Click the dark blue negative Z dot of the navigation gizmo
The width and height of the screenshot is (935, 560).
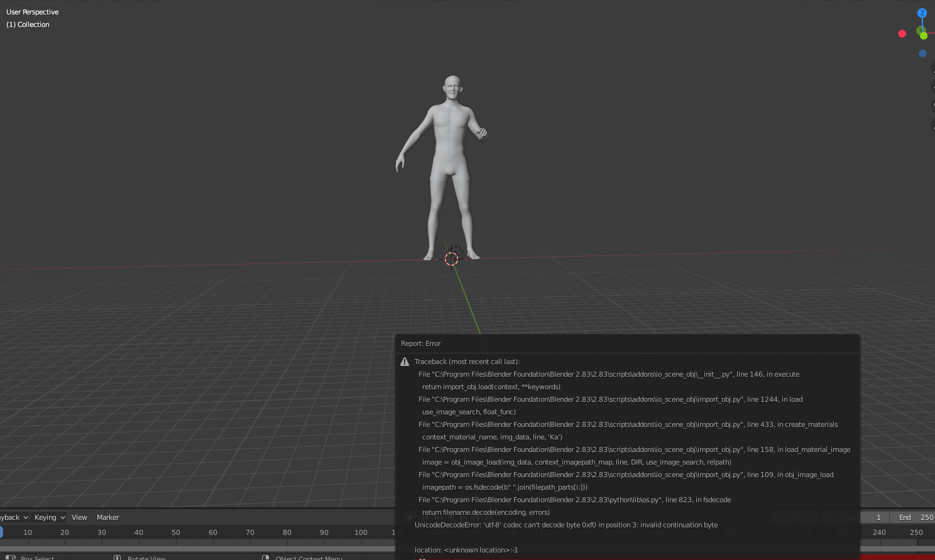922,53
